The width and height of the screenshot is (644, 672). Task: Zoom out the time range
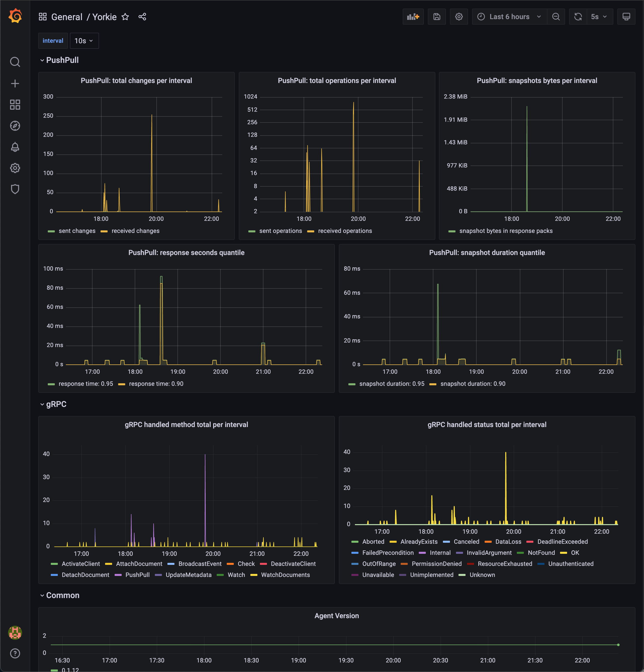[556, 17]
